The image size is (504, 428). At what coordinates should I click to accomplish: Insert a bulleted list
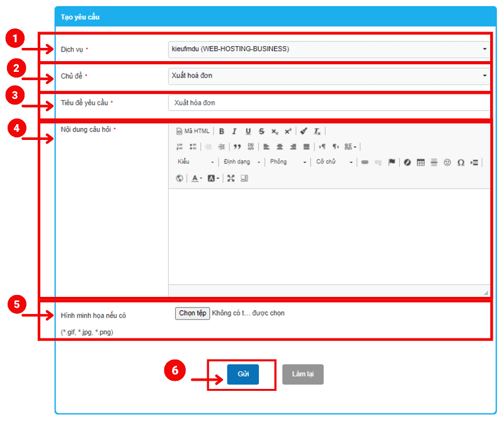(x=193, y=147)
